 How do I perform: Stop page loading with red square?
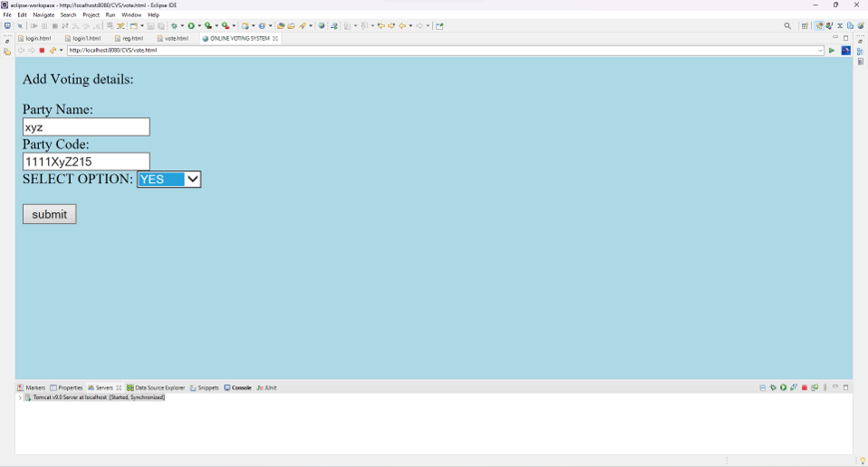click(42, 51)
